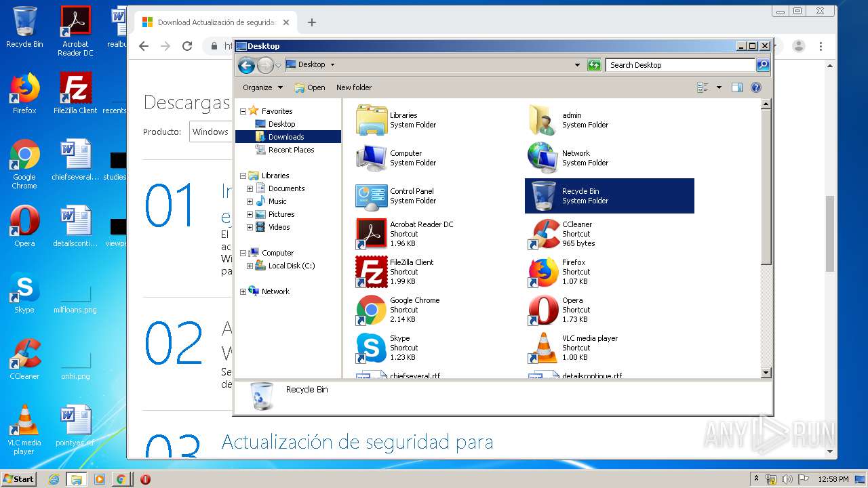Click FileZilla Client desktop shortcut
Image resolution: width=868 pixels, height=488 pixels.
pos(75,94)
